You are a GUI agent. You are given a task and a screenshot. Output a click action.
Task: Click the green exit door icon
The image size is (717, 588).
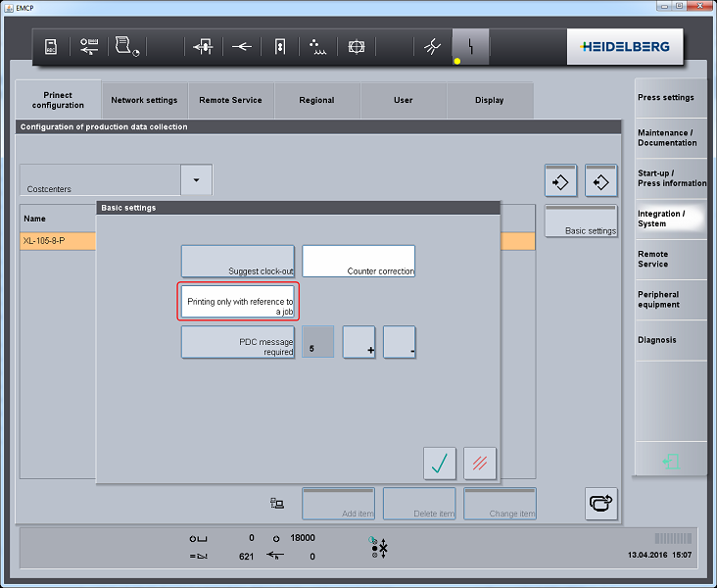pyautogui.click(x=670, y=461)
